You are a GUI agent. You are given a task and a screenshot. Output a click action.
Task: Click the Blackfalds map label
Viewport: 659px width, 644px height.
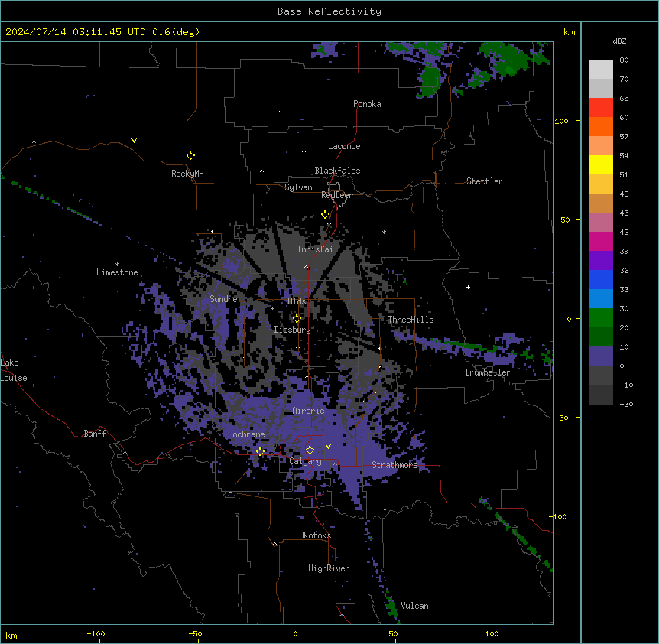click(337, 171)
